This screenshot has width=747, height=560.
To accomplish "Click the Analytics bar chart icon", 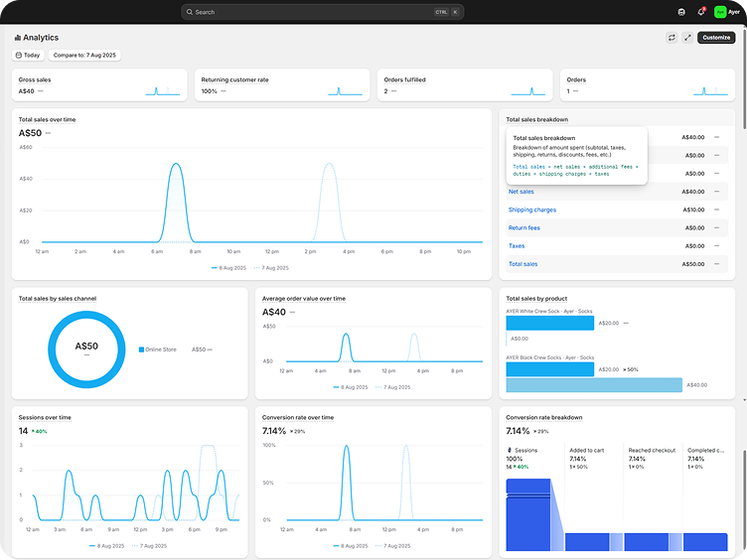I will coord(18,38).
